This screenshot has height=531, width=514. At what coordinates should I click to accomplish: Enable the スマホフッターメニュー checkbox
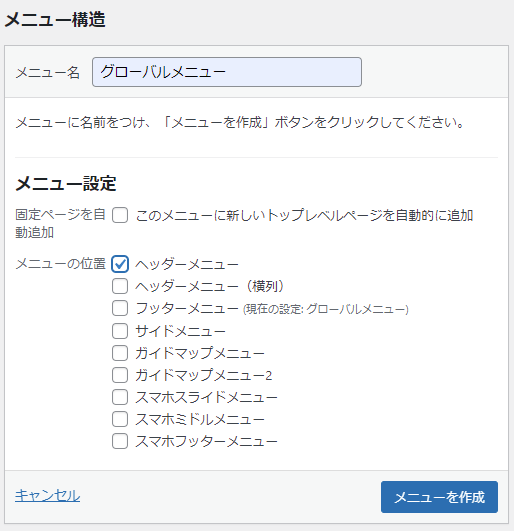point(120,441)
